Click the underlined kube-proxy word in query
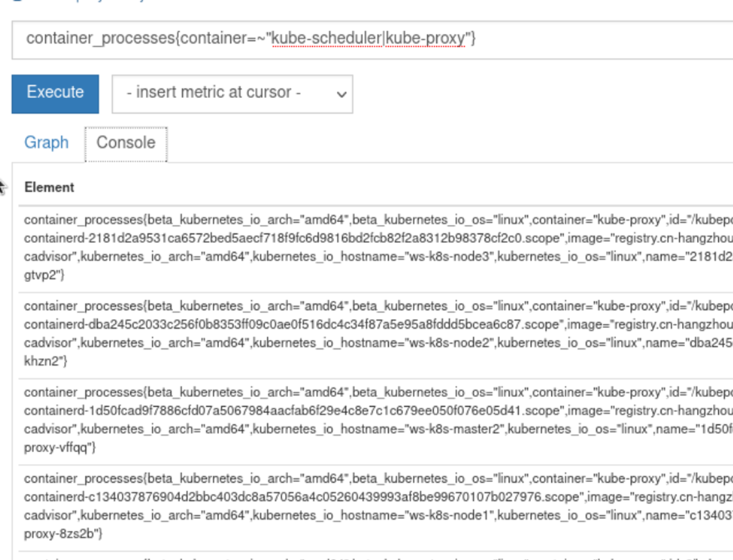Viewport: 733px width, 560px height. (x=425, y=38)
